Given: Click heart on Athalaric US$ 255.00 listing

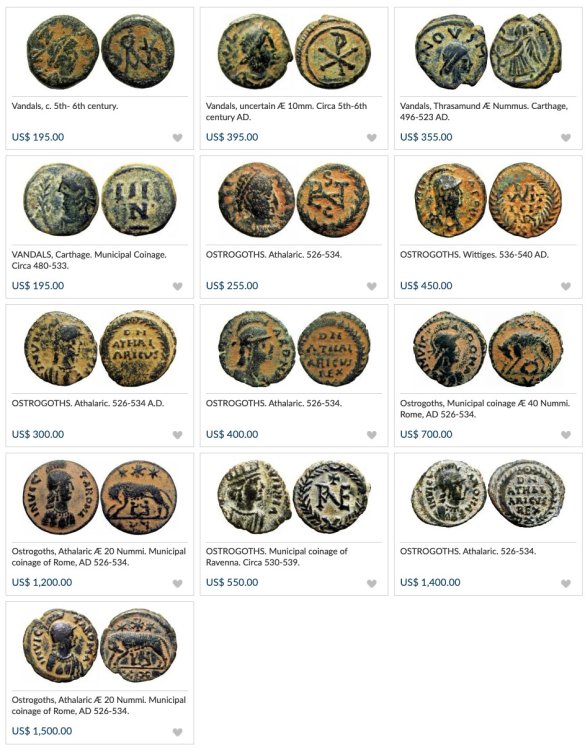Looking at the screenshot, I should [372, 286].
